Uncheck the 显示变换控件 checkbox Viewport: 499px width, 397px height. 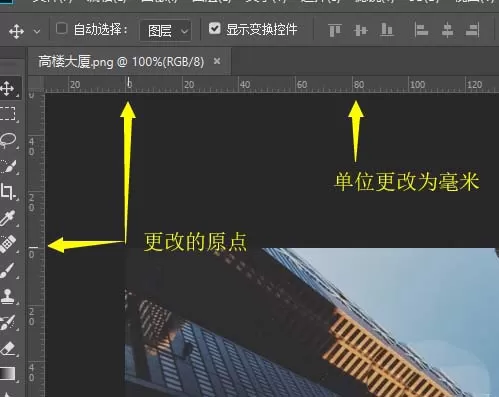215,28
